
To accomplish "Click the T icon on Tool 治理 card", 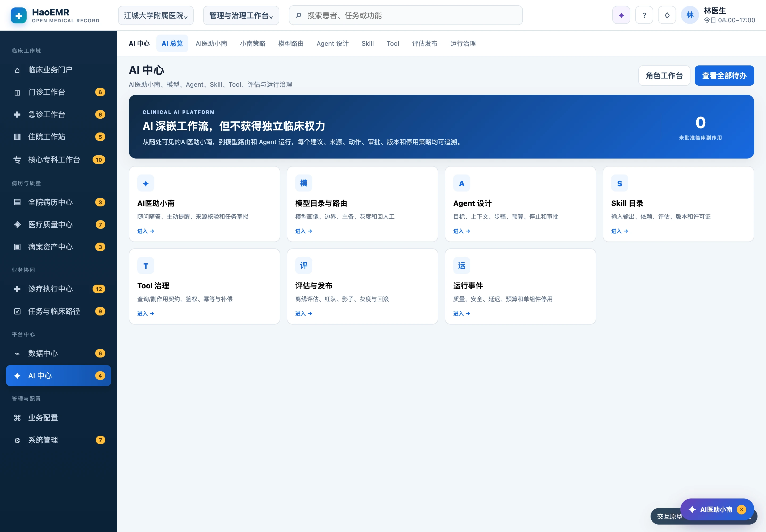I will (x=146, y=266).
